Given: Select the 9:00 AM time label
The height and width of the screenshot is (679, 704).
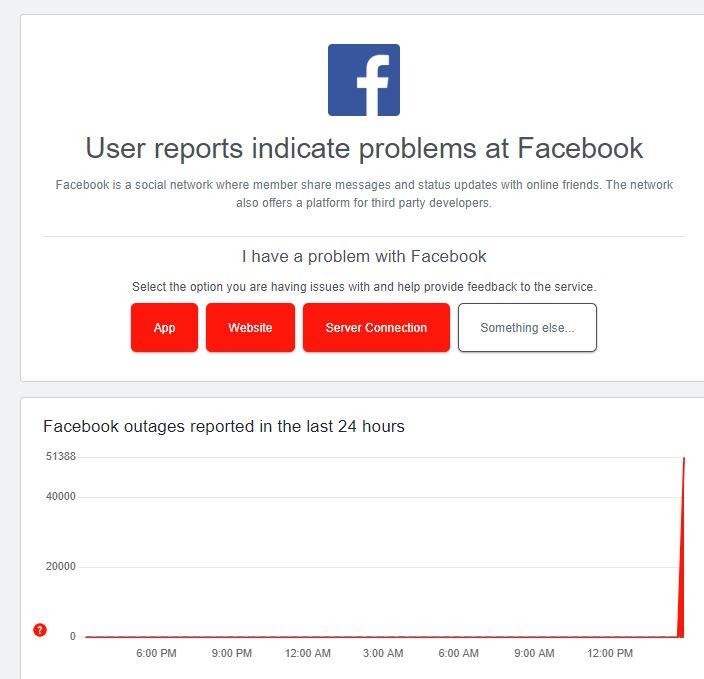Looking at the screenshot, I should point(534,654).
